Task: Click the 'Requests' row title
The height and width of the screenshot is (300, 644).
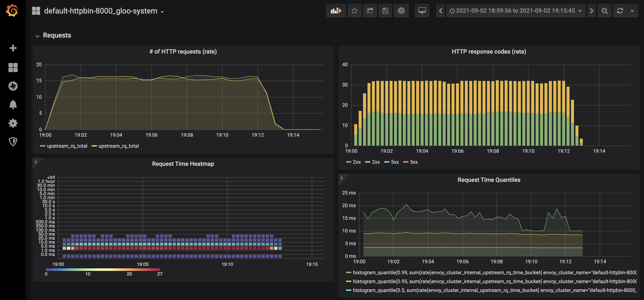Action: (x=57, y=35)
